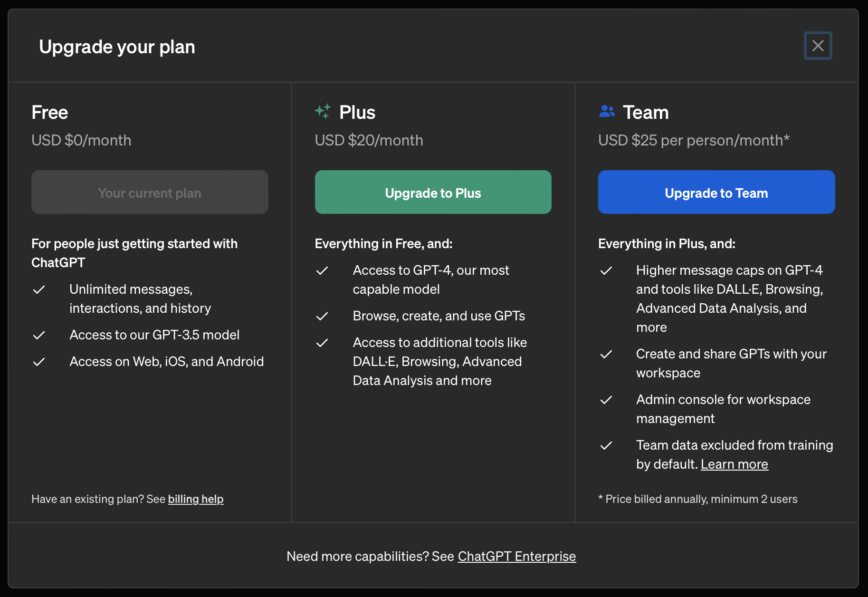This screenshot has width=868, height=597.
Task: Click checkmark beside Unlimited messages feature
Action: point(39,289)
